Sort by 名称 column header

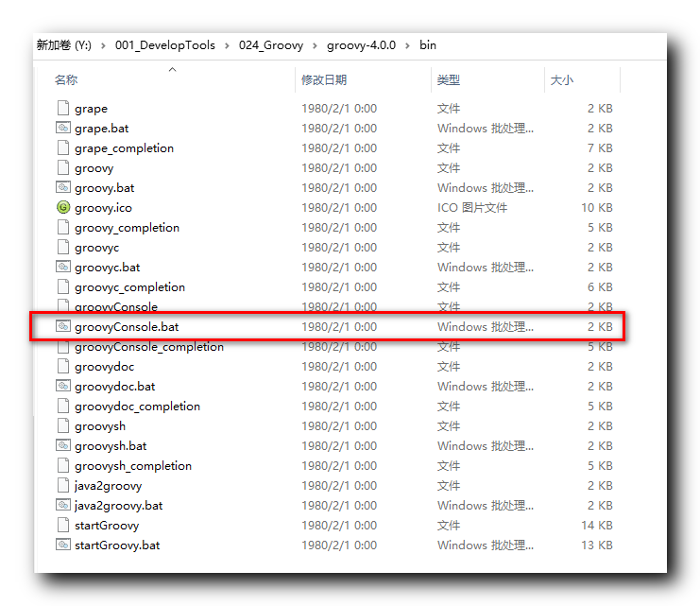coord(66,80)
